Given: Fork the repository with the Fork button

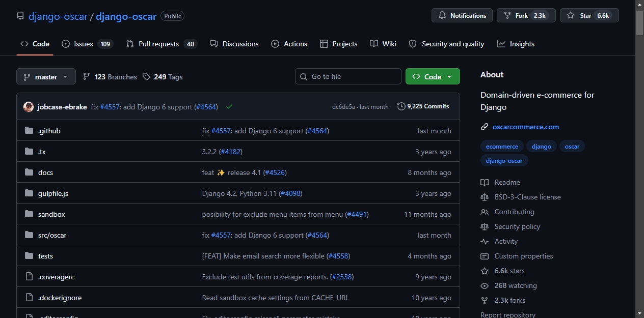Looking at the screenshot, I should (x=526, y=15).
